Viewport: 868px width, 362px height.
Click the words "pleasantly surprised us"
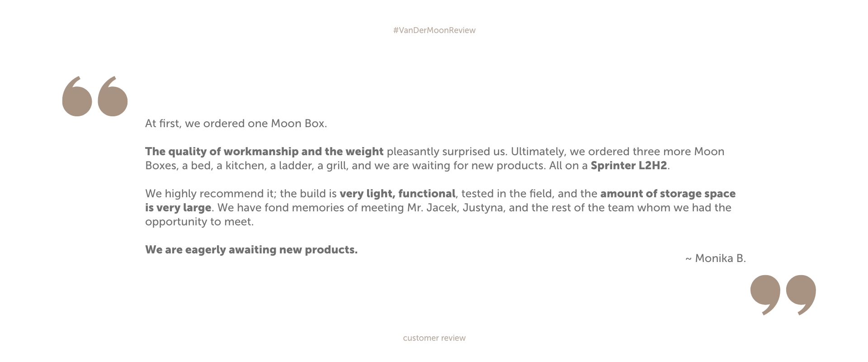point(446,152)
